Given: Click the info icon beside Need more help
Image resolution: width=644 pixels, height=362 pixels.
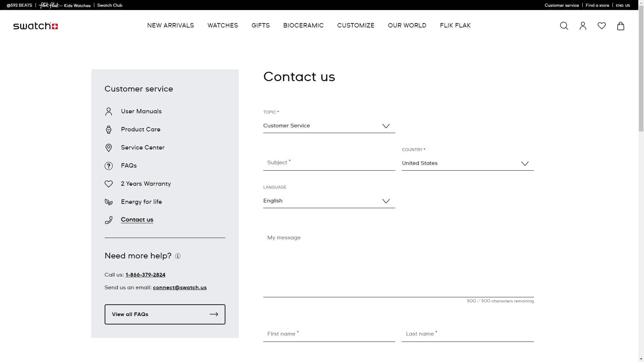Looking at the screenshot, I should click(178, 256).
